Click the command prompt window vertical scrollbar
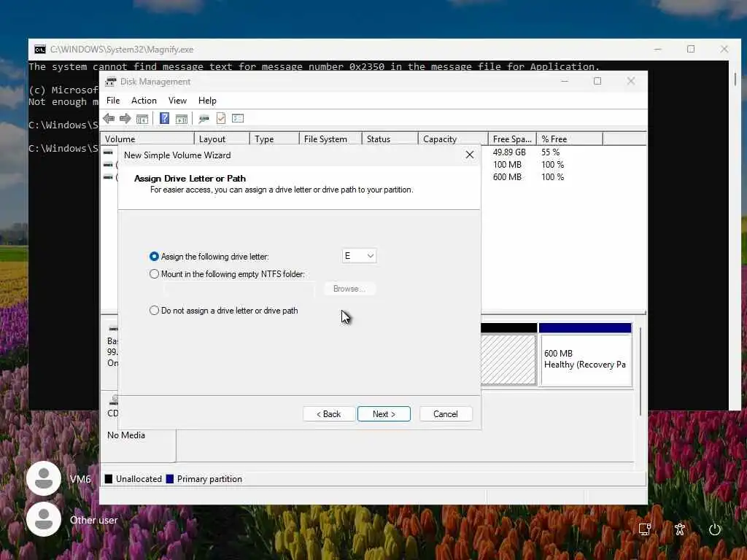Viewport: 747px width, 560px height. click(x=735, y=79)
